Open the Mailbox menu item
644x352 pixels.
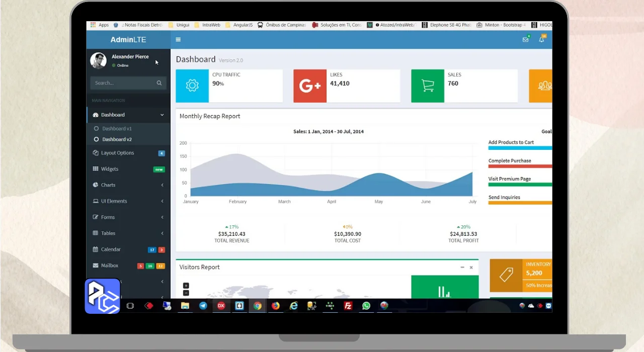[x=128, y=266]
